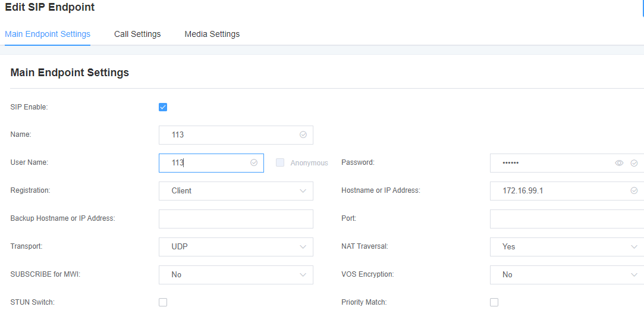Switch to the Main Endpoint Settings tab
The width and height of the screenshot is (644, 313).
click(x=48, y=34)
